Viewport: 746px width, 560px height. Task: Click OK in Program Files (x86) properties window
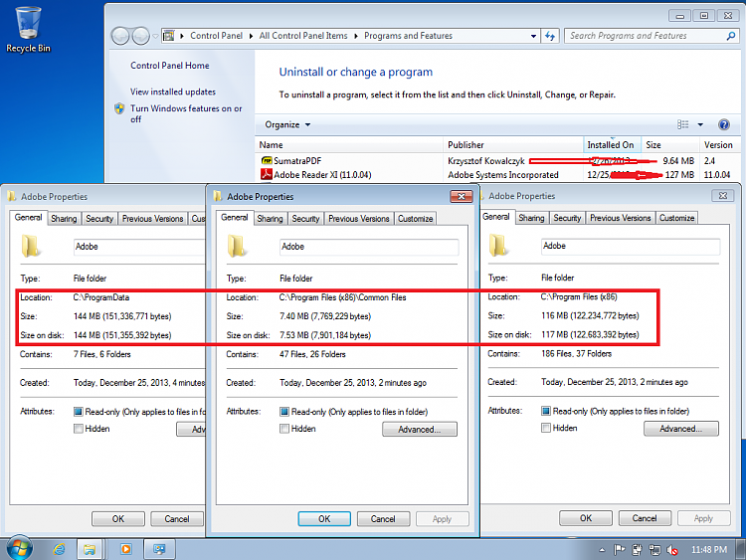(x=586, y=517)
